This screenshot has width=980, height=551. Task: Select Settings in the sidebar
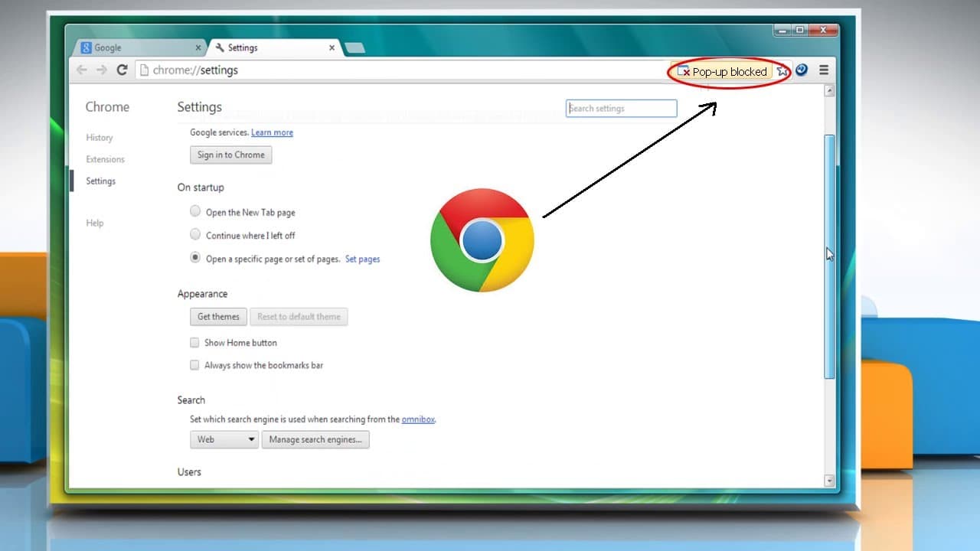pyautogui.click(x=101, y=181)
